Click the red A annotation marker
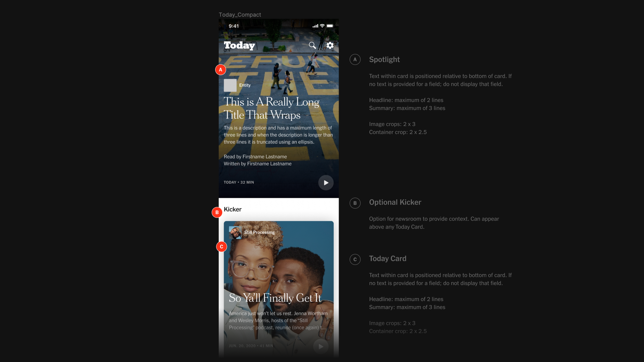Image resolution: width=644 pixels, height=362 pixels. [221, 70]
